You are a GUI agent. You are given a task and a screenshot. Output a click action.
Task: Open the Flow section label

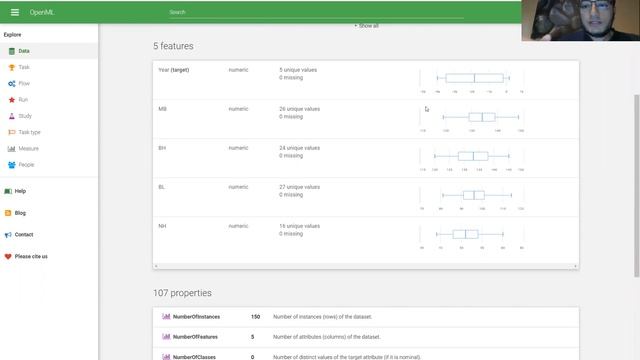tap(24, 84)
